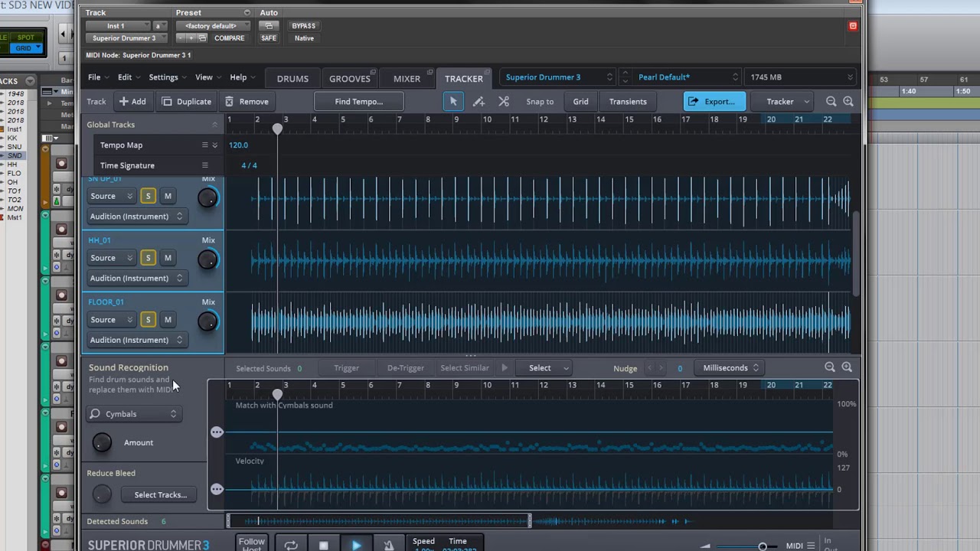Open Superior Drummer 3 library dropdown
The height and width of the screenshot is (551, 980).
click(559, 77)
